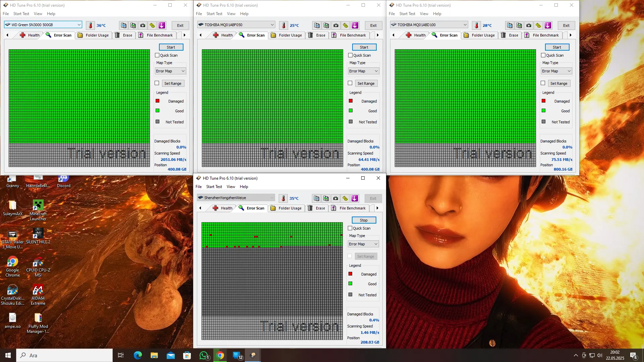The image size is (644, 362).
Task: Open CrystalDiskInfo Shizuku Edition shortcut
Action: pos(13,295)
